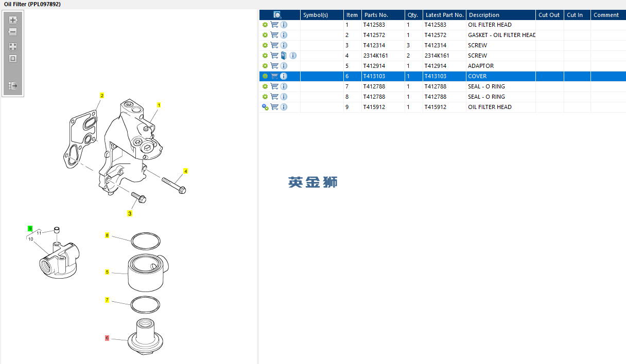Add T412583 oil filter head to cart

point(274,25)
